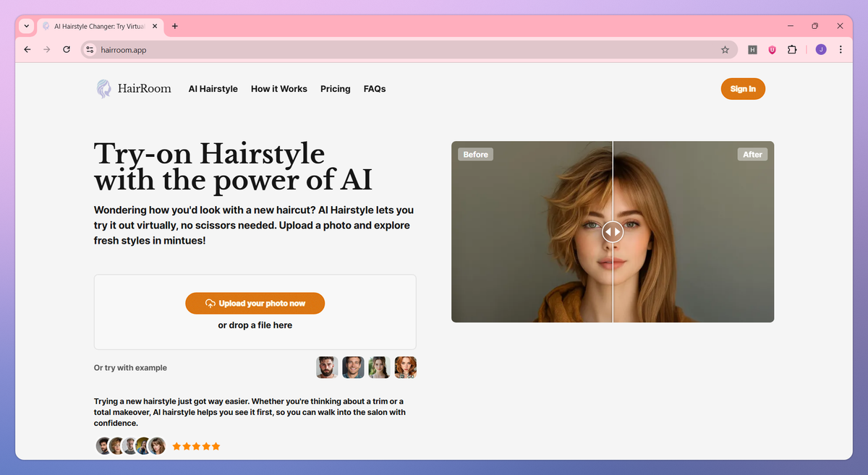Open Chrome's three-dot menu
This screenshot has height=475, width=868.
tap(841, 50)
